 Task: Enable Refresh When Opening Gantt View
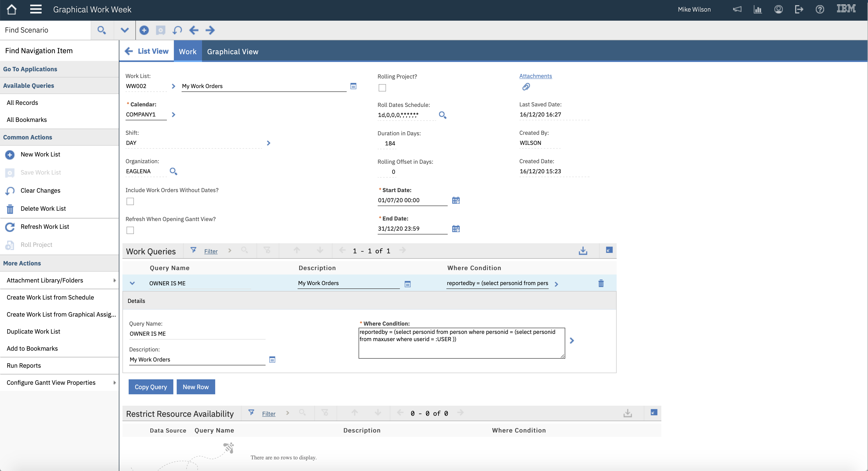click(x=130, y=230)
